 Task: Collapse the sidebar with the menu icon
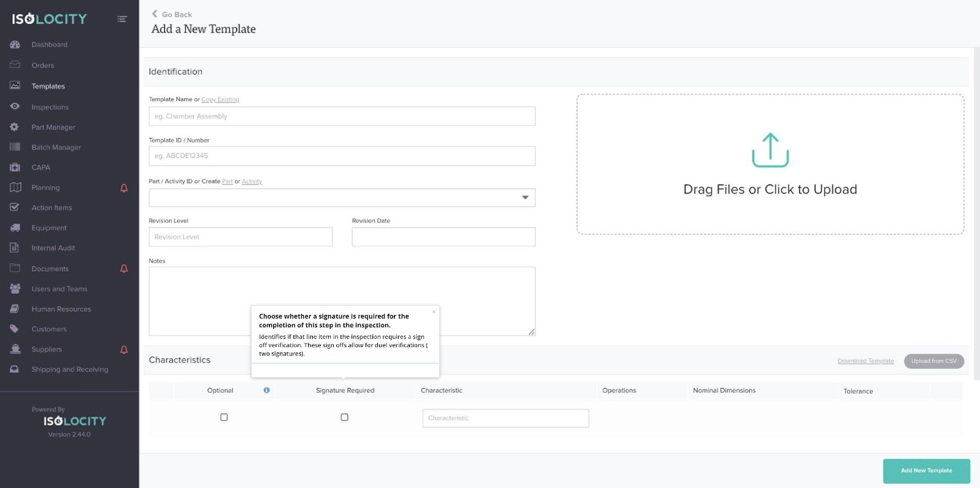tap(122, 19)
